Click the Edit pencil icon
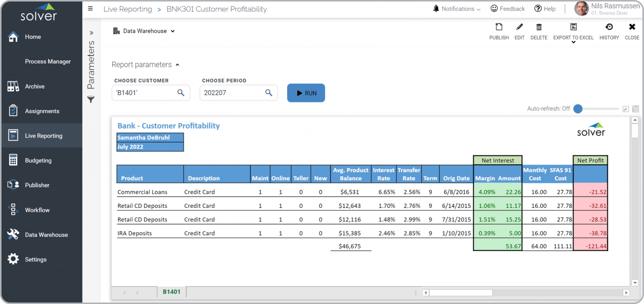 click(519, 27)
